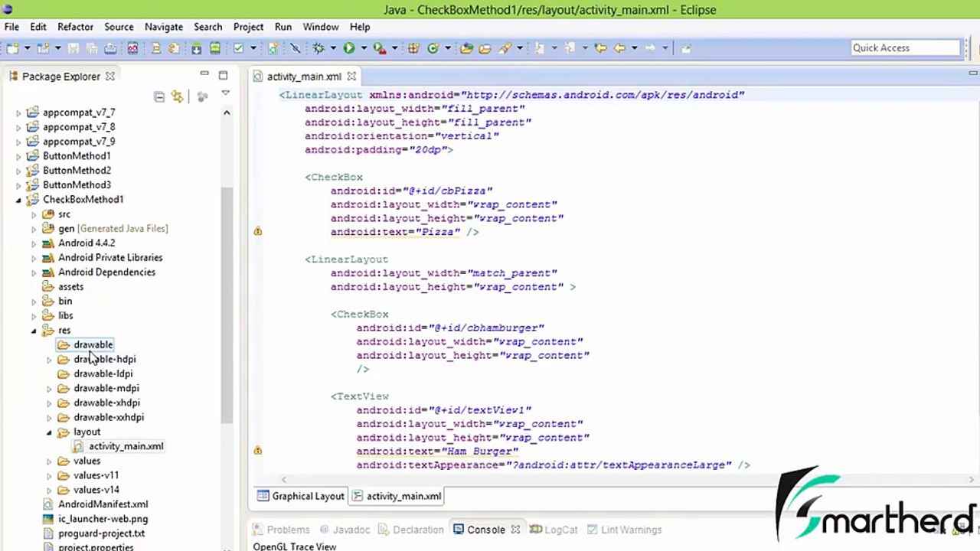The height and width of the screenshot is (551, 980).
Task: Minimize the Package Explorer panel
Action: click(x=204, y=74)
